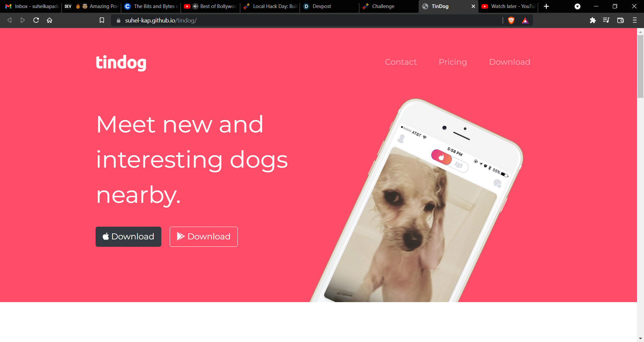The height and width of the screenshot is (342, 644).
Task: Open the Brave Rewards triangle icon
Action: coord(525,21)
